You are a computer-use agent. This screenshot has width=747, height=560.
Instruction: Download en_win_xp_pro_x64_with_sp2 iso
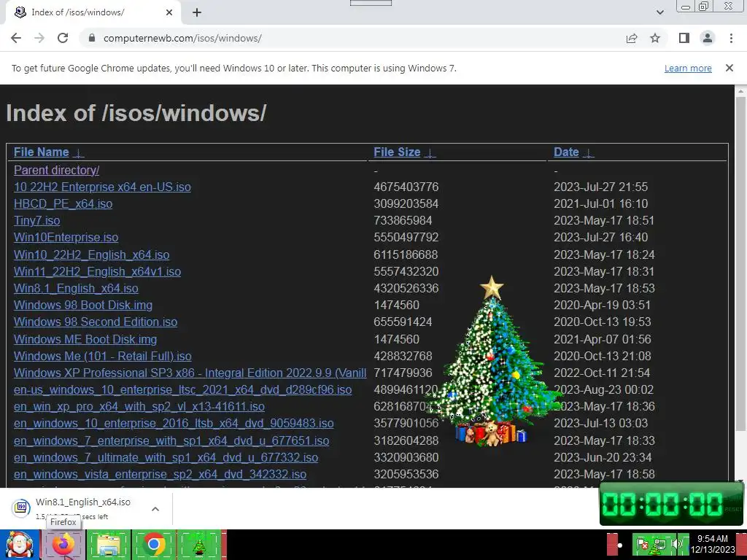[139, 406]
